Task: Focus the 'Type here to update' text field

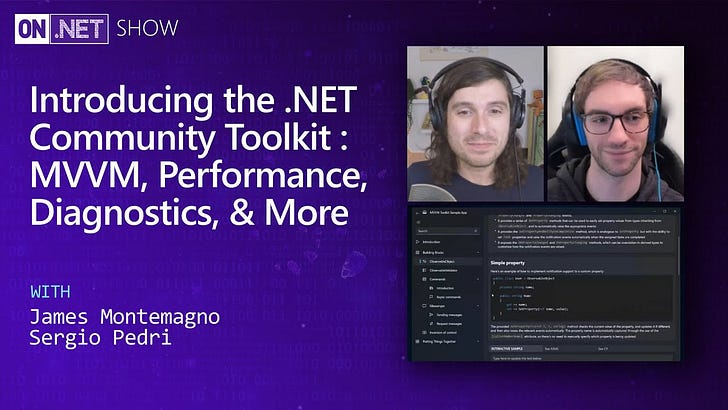Action: [x=581, y=358]
